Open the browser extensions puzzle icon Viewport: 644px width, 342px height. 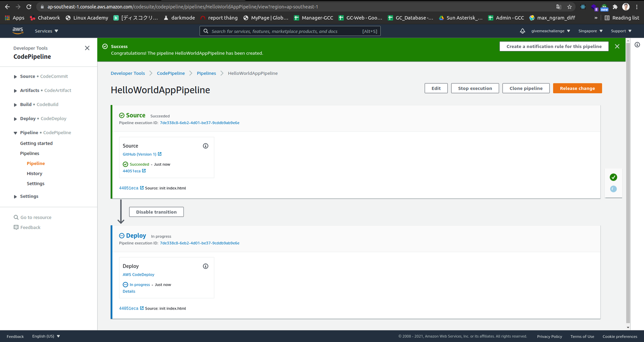click(615, 7)
